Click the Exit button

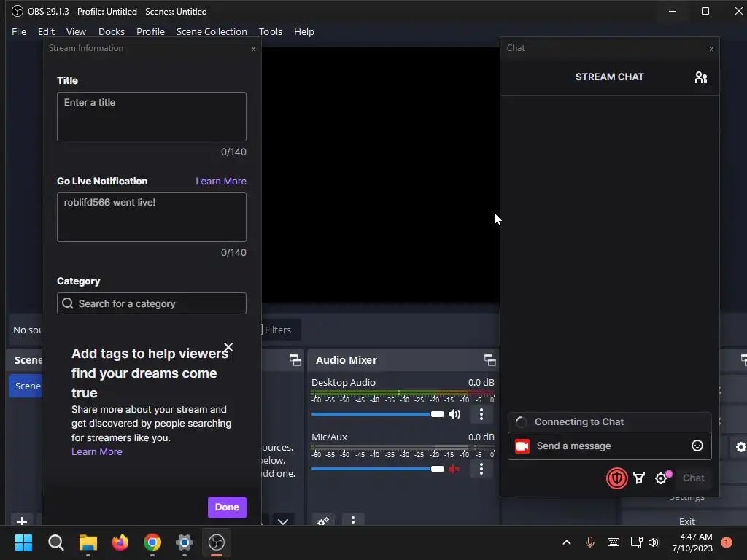687,521
